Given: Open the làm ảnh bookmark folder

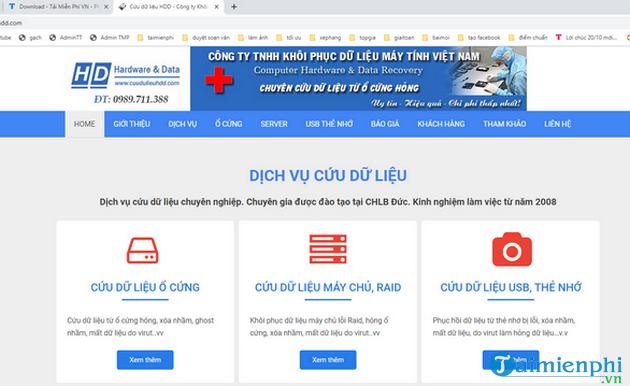Looking at the screenshot, I should point(253,37).
